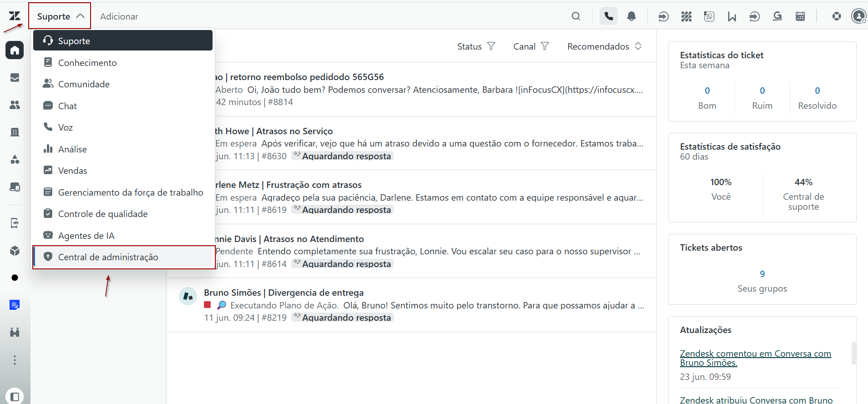Image resolution: width=868 pixels, height=404 pixels.
Task: Click the blue square sidebar app icon
Action: (15, 305)
